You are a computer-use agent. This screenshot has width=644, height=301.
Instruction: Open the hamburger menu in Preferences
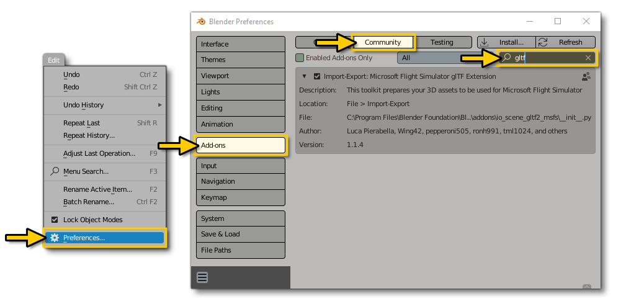(202, 277)
